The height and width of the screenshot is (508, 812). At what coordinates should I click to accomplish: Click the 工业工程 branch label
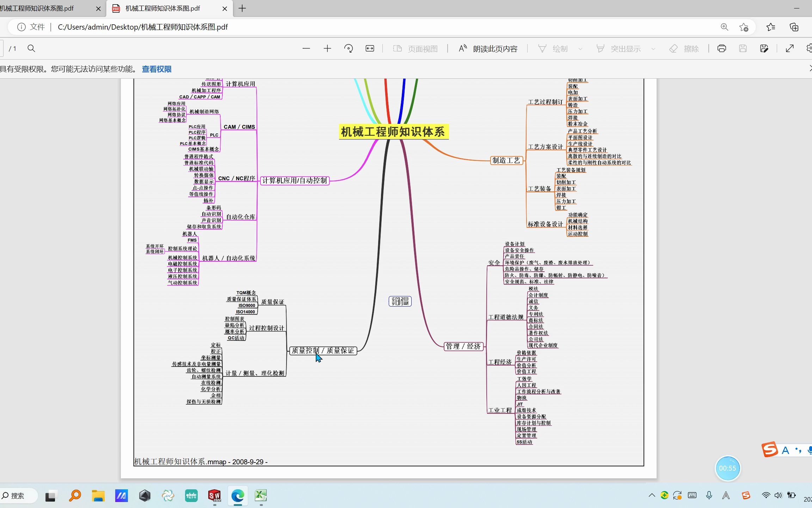pyautogui.click(x=500, y=411)
